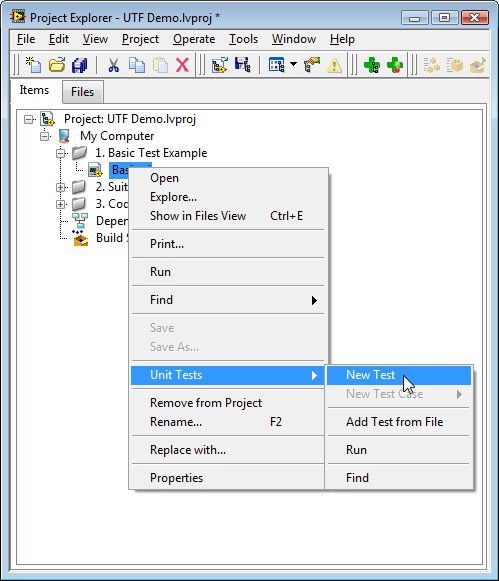Click the Save All toolbar icon
Screen dimensions: 499x581
coord(80,65)
